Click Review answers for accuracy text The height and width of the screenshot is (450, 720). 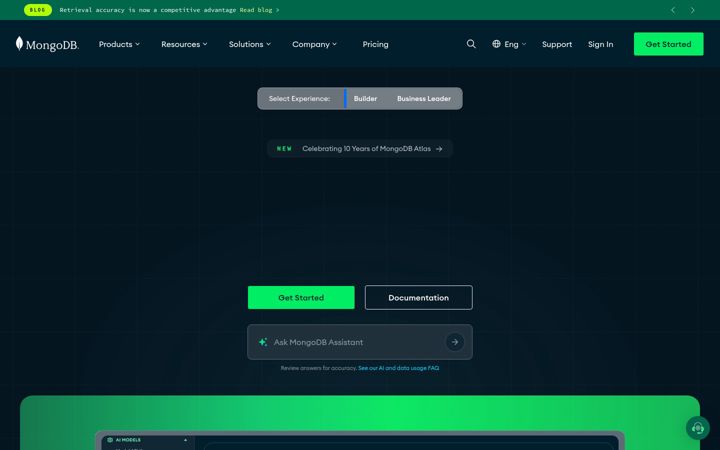[x=319, y=368]
